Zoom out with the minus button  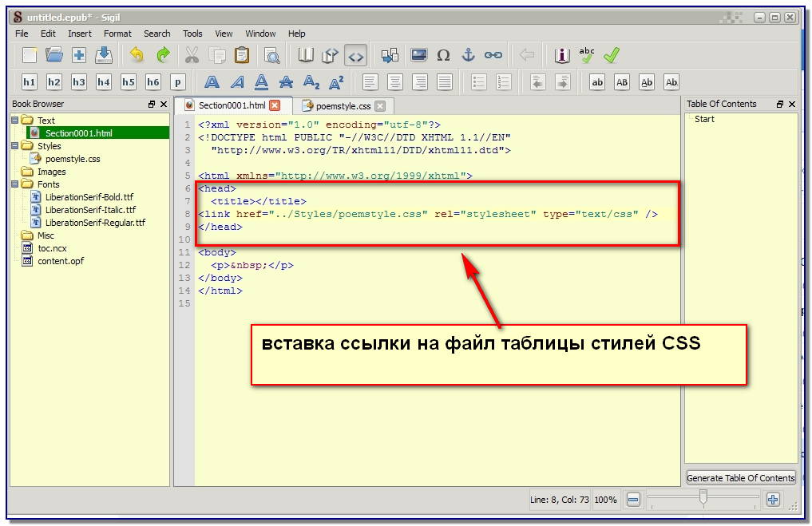coord(633,500)
